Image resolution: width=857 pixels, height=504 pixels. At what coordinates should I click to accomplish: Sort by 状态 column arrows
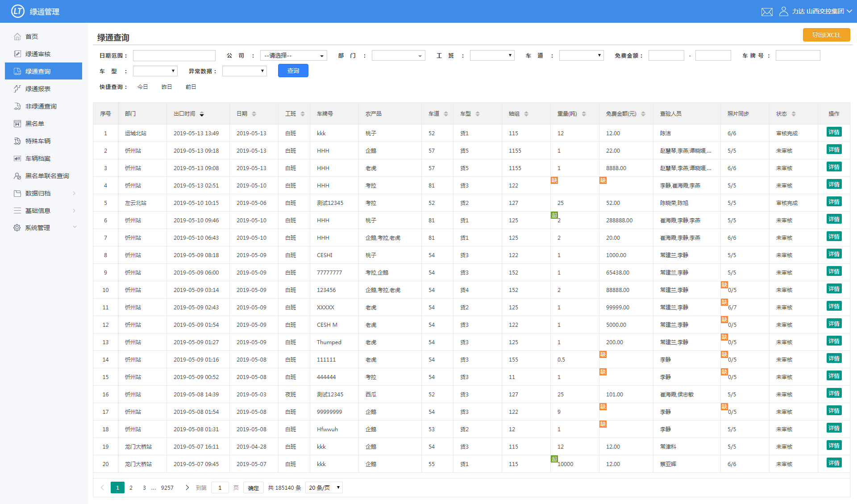(794, 114)
